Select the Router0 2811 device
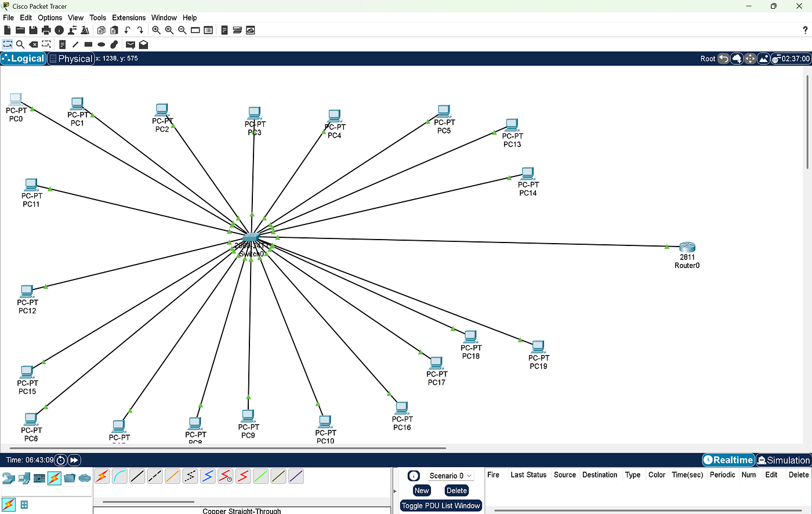 click(687, 247)
